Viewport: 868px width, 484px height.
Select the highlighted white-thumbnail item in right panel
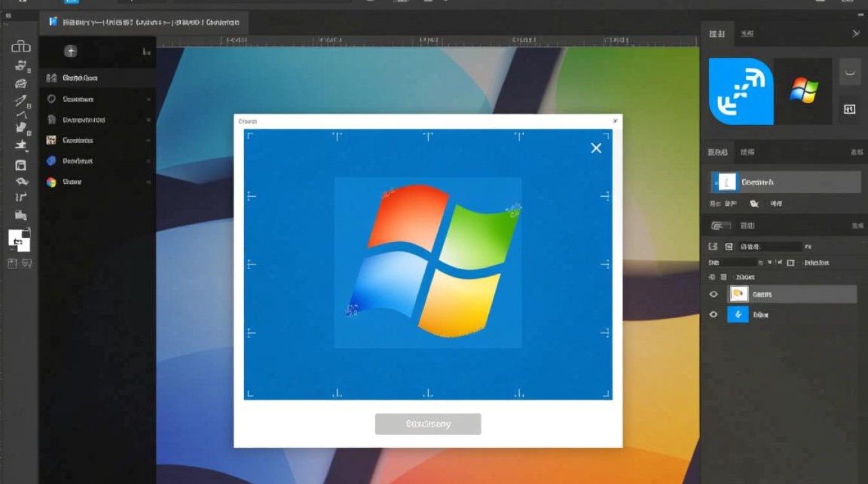click(x=785, y=182)
